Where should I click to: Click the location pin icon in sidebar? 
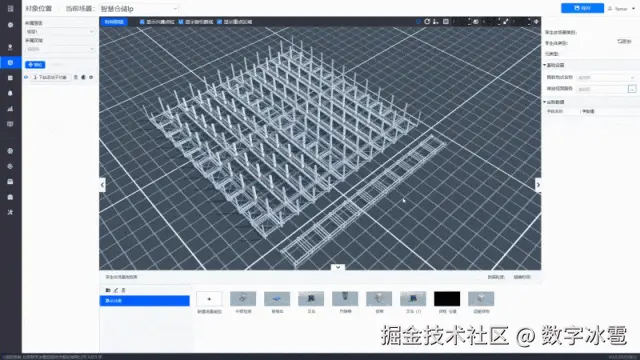click(x=10, y=47)
